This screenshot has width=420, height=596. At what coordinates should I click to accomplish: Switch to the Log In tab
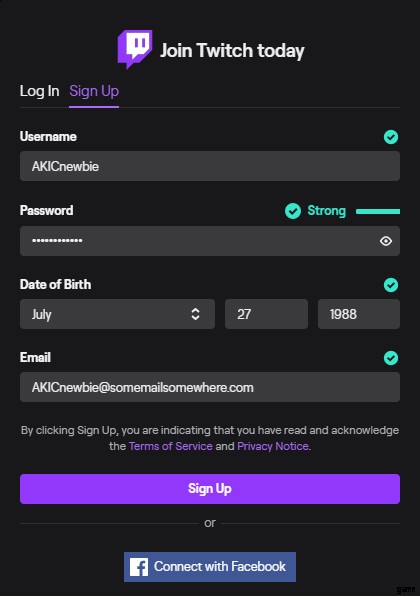pos(40,91)
